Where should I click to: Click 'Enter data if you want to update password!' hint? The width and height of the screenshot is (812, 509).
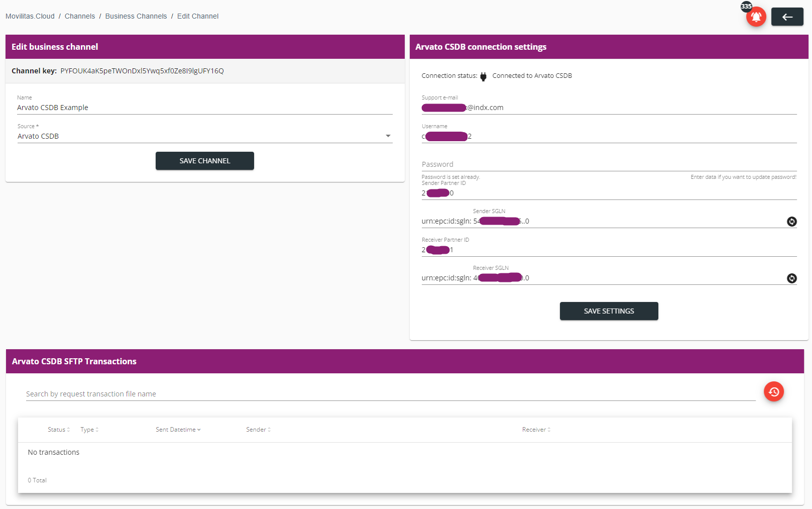click(743, 177)
